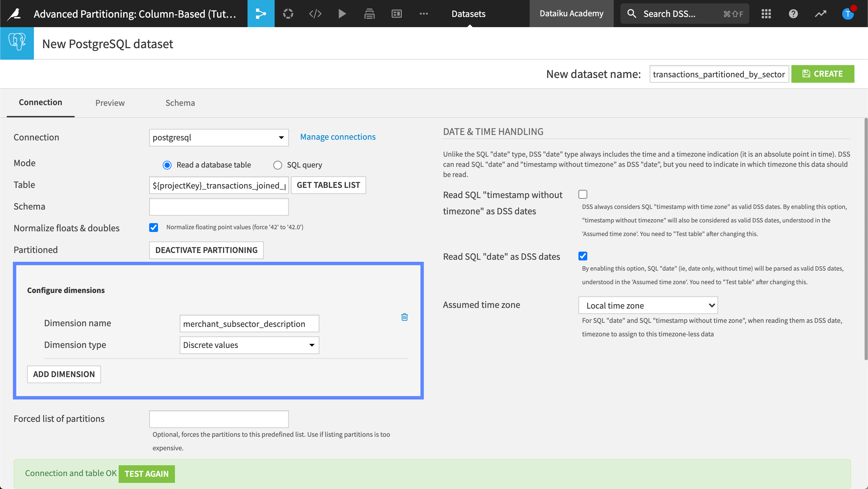Delete dimension using the trash icon
The height and width of the screenshot is (489, 868).
(405, 317)
